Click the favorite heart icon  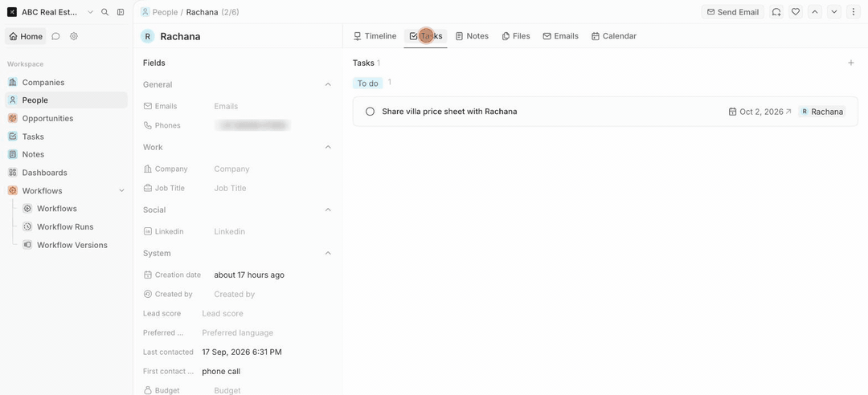click(x=796, y=11)
